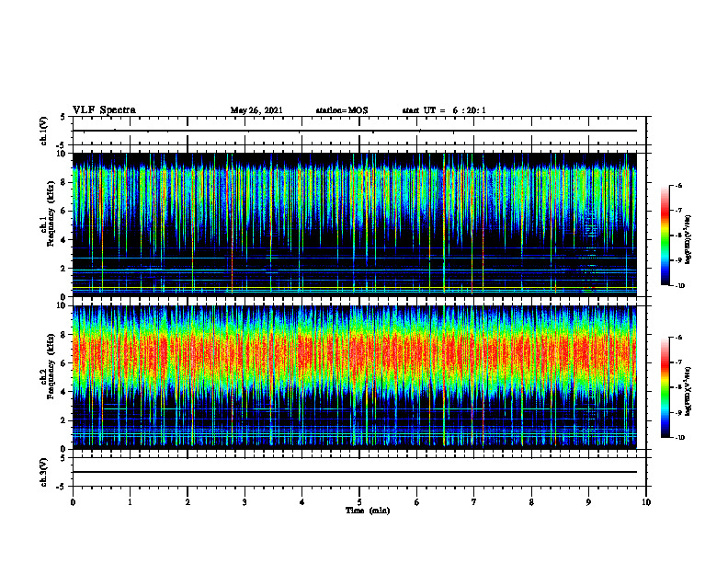Click time axis tick label "4"
728x563 pixels.
tap(302, 501)
